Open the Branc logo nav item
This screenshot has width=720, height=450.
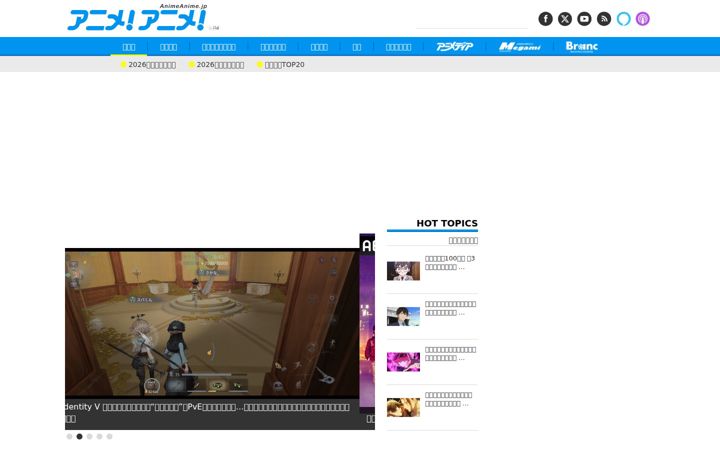(x=581, y=47)
